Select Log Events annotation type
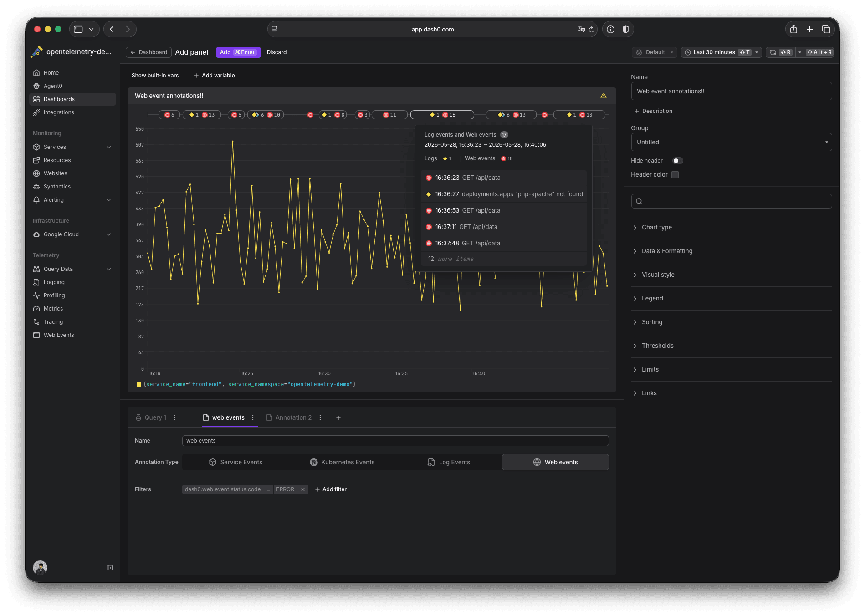This screenshot has width=865, height=616. tap(449, 462)
